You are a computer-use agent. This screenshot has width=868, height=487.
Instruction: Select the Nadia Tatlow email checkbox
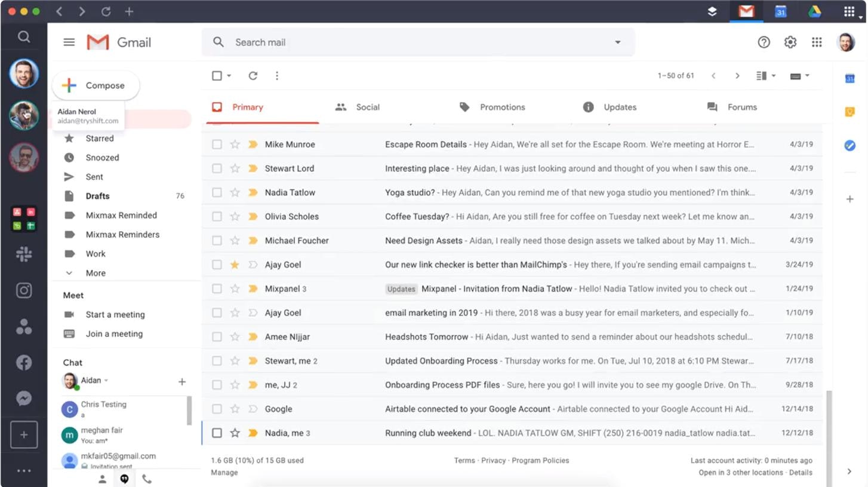[217, 192]
